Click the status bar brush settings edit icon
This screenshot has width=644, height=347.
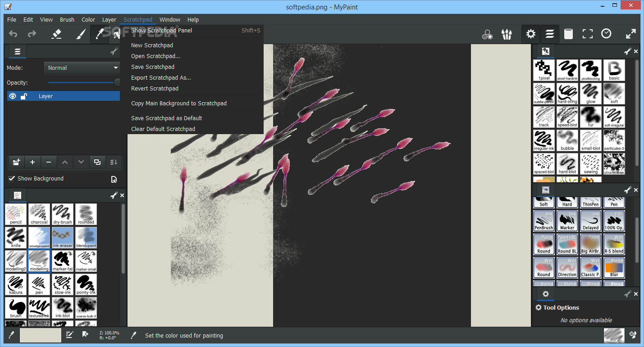click(x=69, y=335)
